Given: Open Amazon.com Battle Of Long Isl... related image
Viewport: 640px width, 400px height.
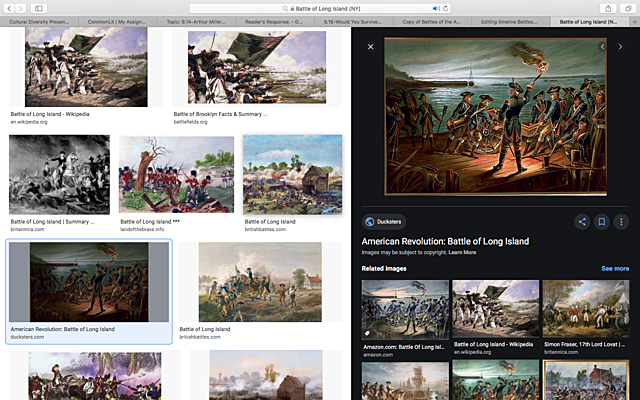Looking at the screenshot, I should point(405,310).
